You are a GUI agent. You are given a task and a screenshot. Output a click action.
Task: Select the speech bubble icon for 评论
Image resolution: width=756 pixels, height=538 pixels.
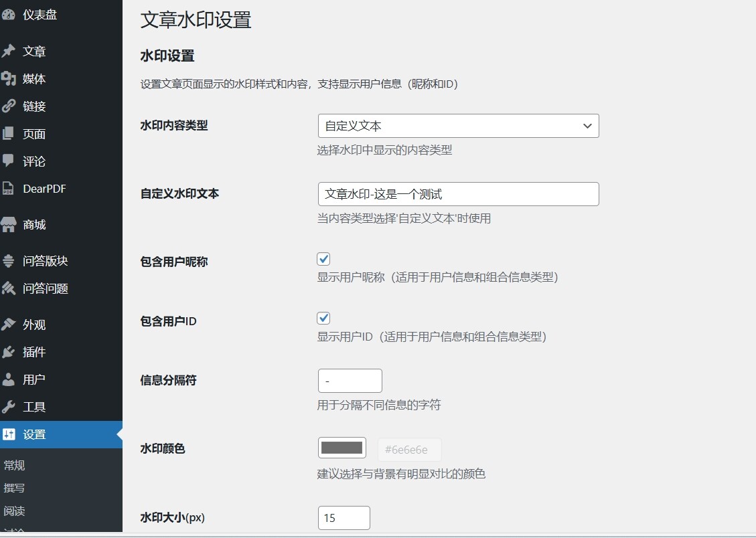tap(9, 161)
